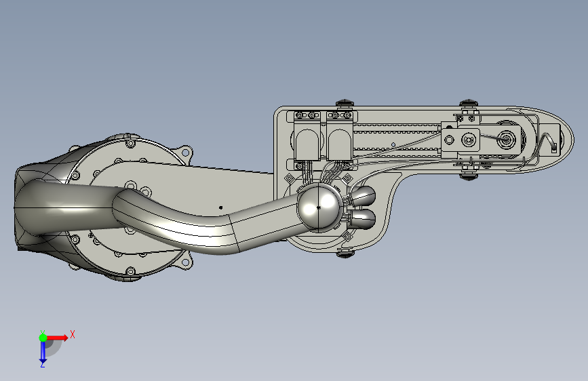Select the upper mounting ear on round housing
Screen dimensions: 588x381
(185, 153)
